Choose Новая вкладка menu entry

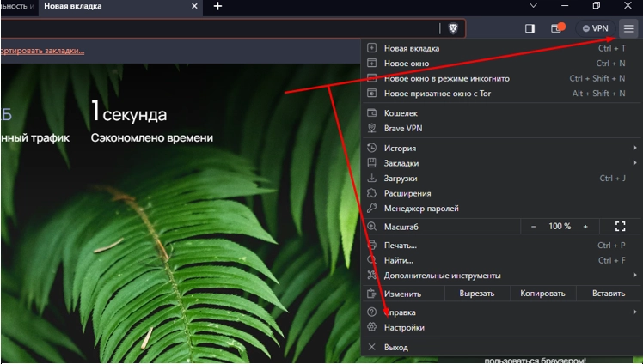[501, 48]
